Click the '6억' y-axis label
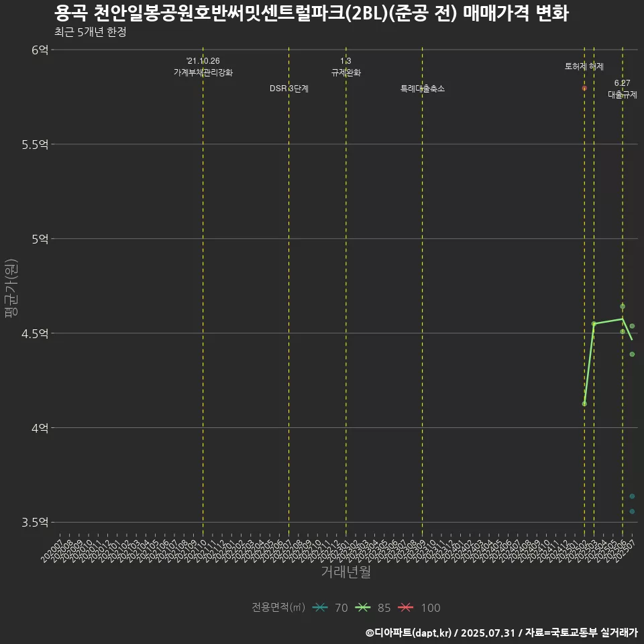The image size is (644, 644). pos(40,50)
